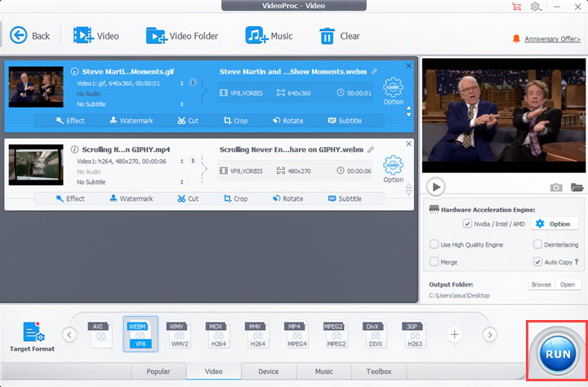Select 3GP H263 format
Viewport: 588px width, 387px height.
414,334
